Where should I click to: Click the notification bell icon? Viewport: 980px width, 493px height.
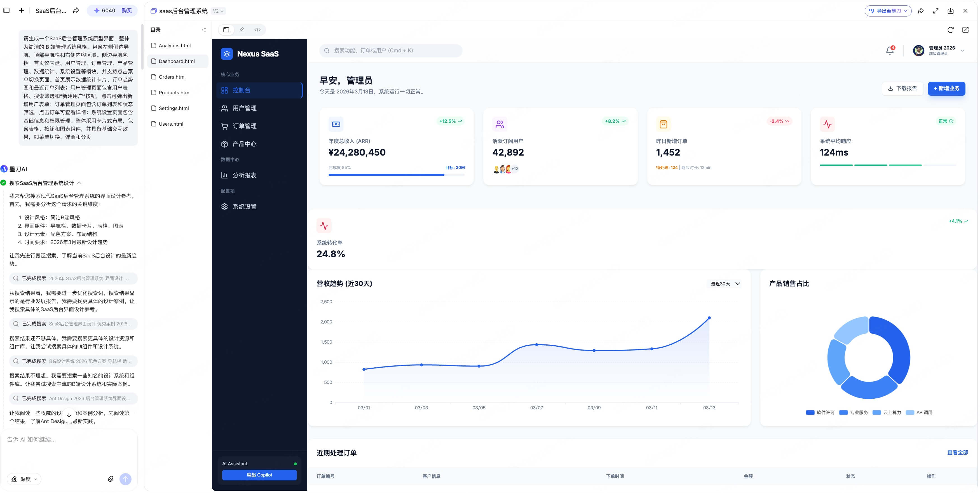[x=889, y=50]
